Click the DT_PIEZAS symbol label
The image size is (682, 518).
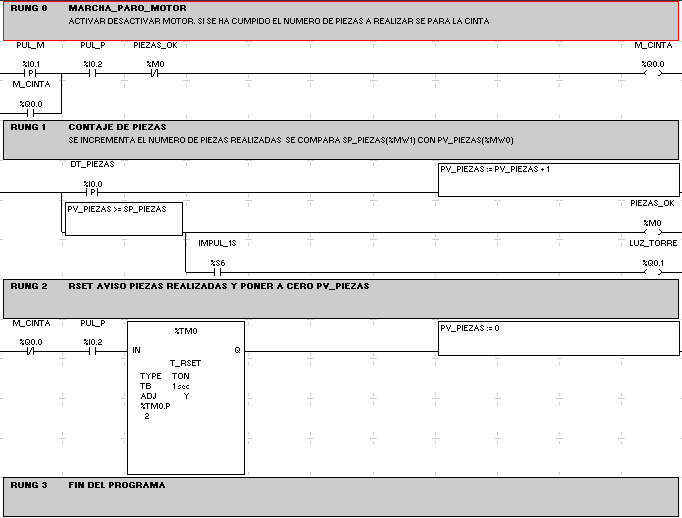point(92,164)
